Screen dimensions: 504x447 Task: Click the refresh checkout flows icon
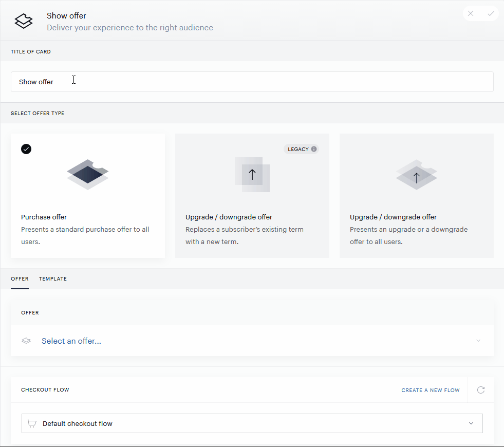481,390
